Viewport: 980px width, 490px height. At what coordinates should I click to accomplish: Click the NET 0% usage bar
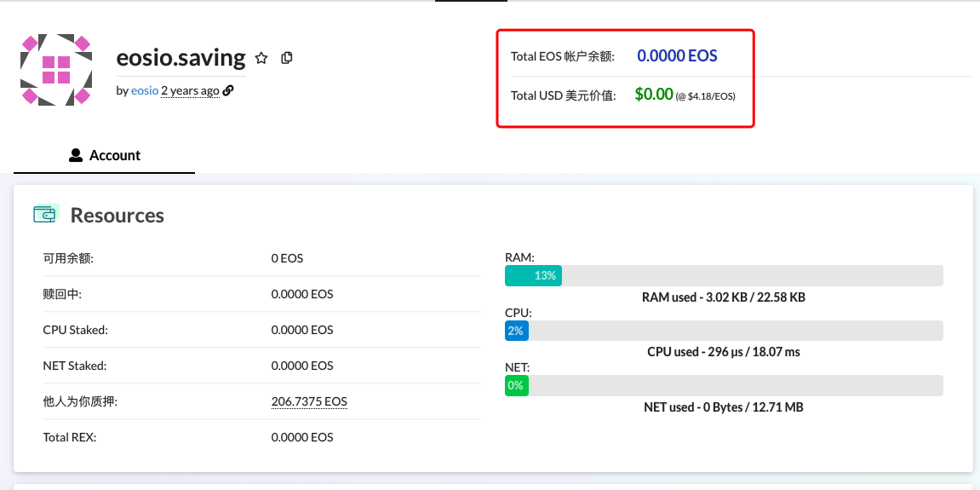(724, 385)
